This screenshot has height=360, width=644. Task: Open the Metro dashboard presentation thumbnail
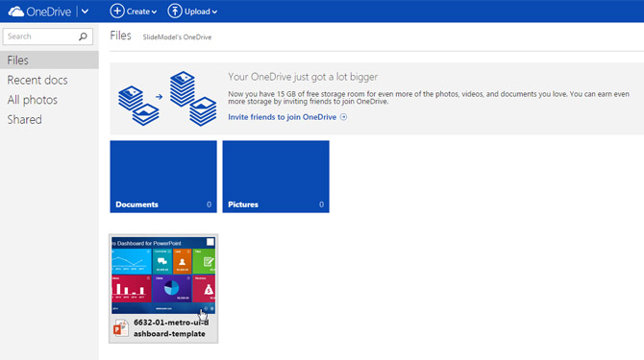(163, 276)
